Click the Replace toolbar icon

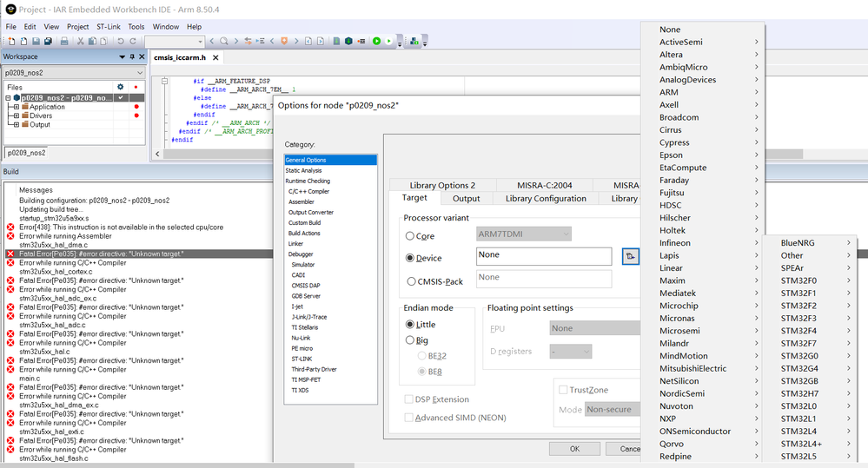click(x=248, y=41)
